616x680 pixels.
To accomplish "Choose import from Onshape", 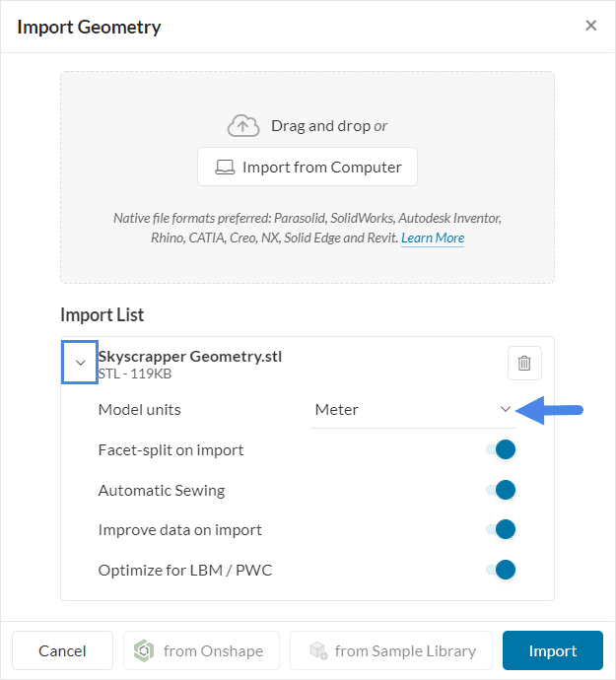I will [x=202, y=651].
